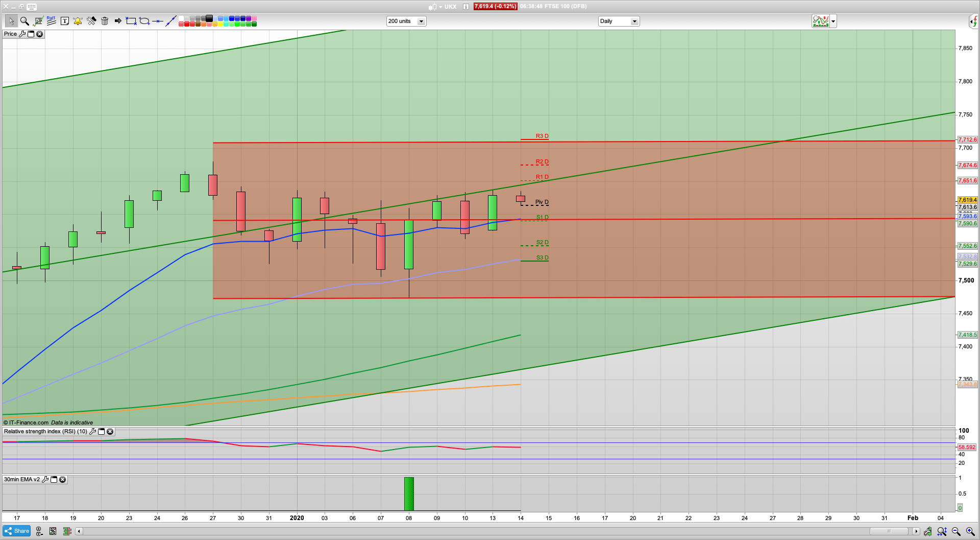Pick the ellipse drawing tool
Image resolution: width=980 pixels, height=540 pixels.
tap(144, 21)
